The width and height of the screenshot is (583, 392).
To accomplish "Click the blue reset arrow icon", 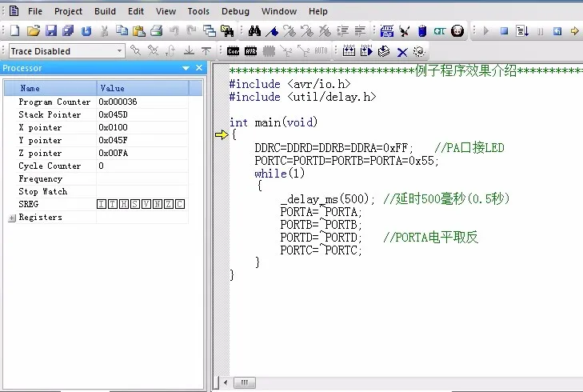I will 557,31.
